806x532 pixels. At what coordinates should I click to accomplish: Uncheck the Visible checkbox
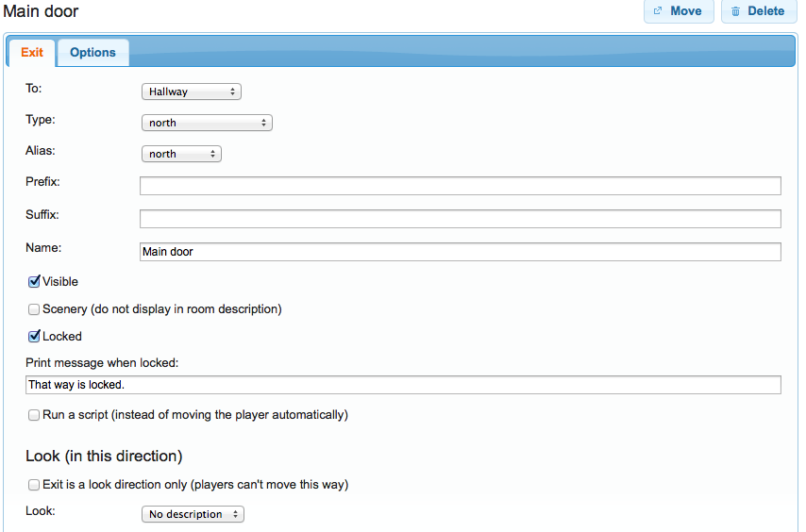coord(34,281)
